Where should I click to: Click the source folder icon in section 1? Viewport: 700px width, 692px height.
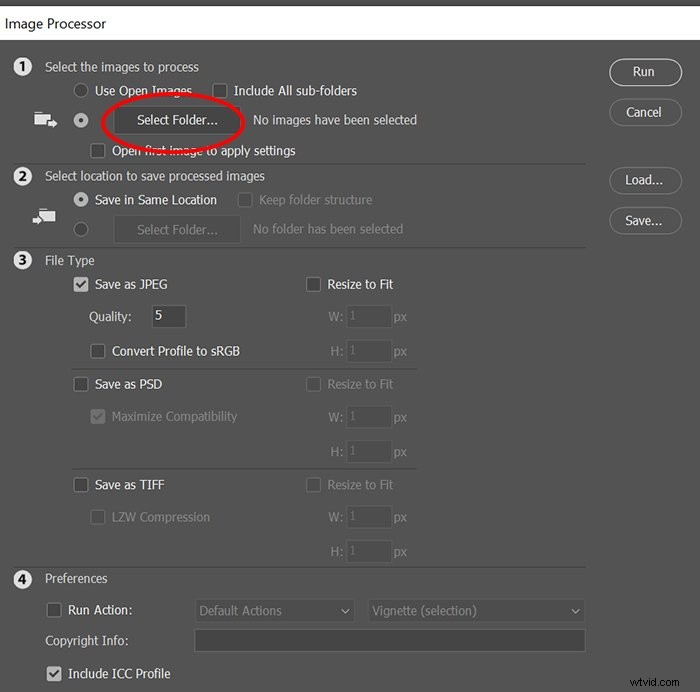click(46, 120)
